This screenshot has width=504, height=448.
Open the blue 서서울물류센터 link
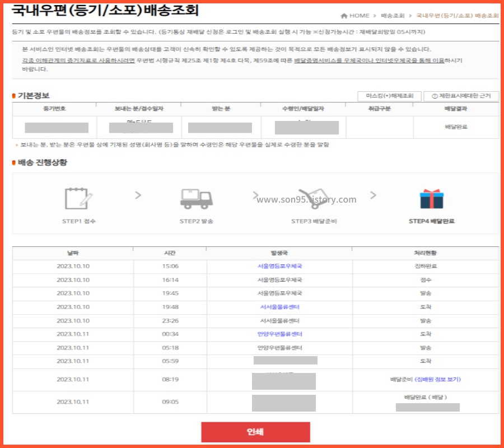point(279,307)
